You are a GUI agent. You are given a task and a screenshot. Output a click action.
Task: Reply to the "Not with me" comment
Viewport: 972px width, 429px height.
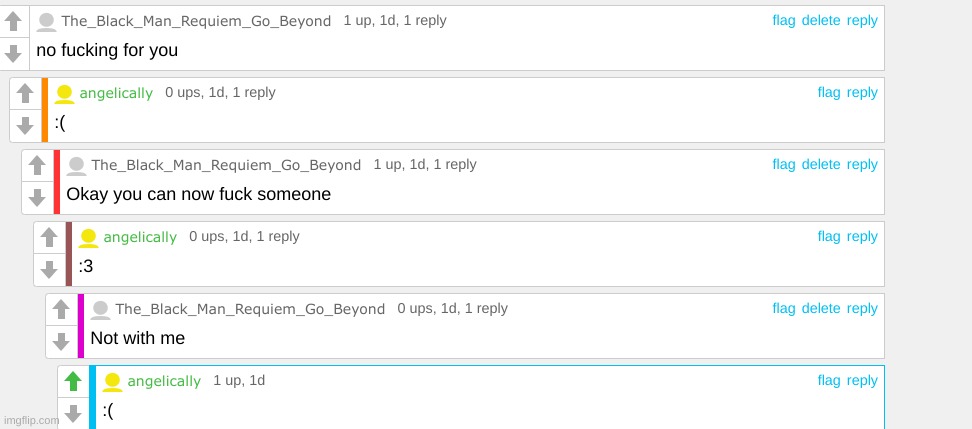point(862,308)
